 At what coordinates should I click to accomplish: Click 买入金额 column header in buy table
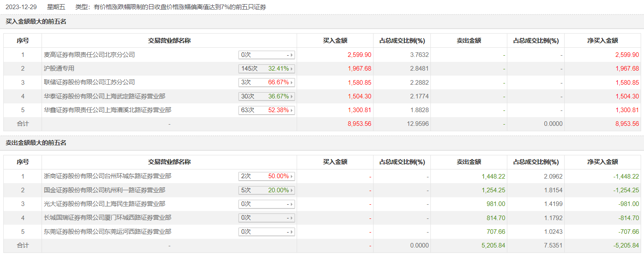pyautogui.click(x=335, y=41)
